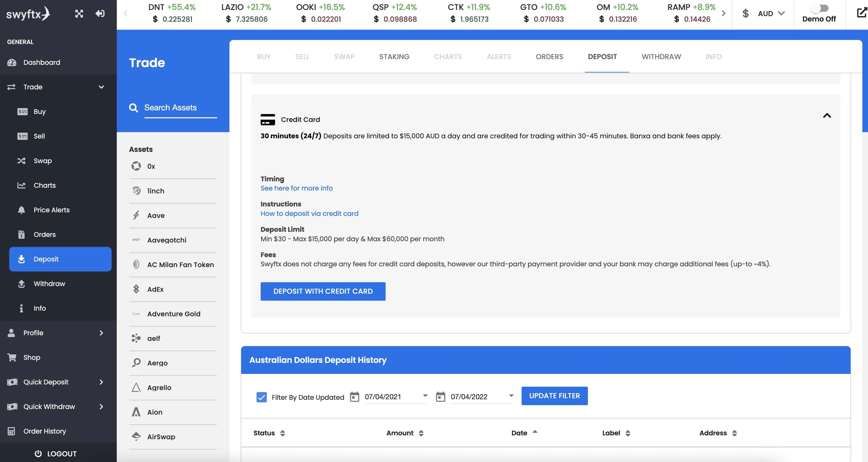Select the Aave asset
The image size is (868, 462).
(x=173, y=216)
